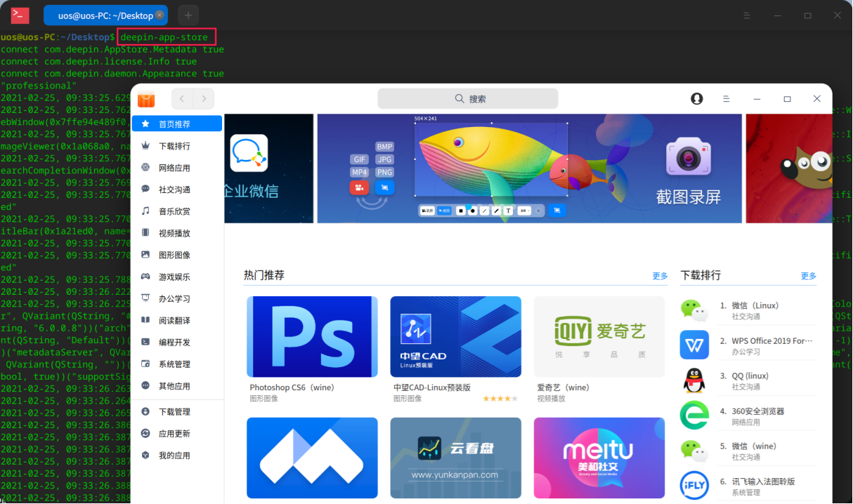The image size is (853, 504).
Task: Click the 搜索 search field
Action: coord(468,99)
